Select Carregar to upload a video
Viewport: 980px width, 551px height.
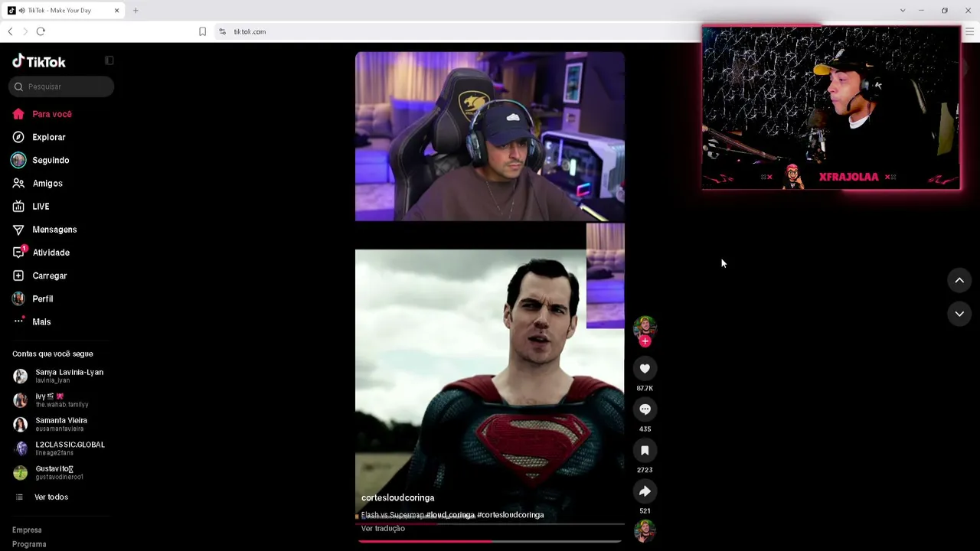pyautogui.click(x=50, y=275)
